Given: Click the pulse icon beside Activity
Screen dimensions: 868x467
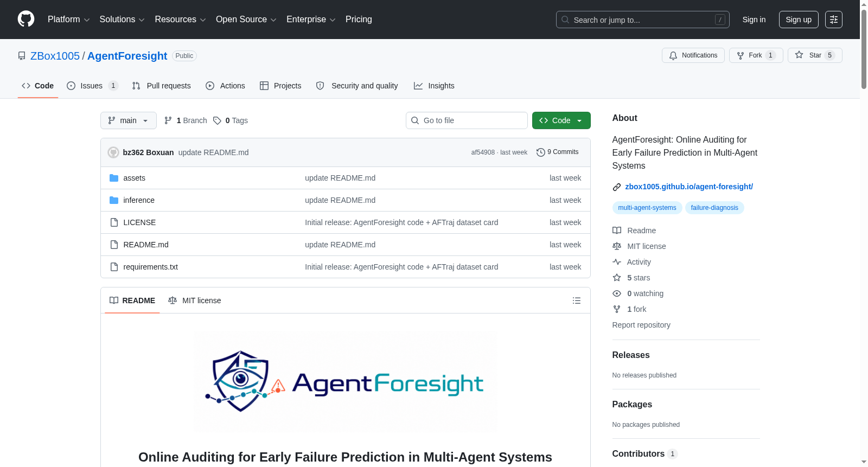Looking at the screenshot, I should (x=617, y=262).
